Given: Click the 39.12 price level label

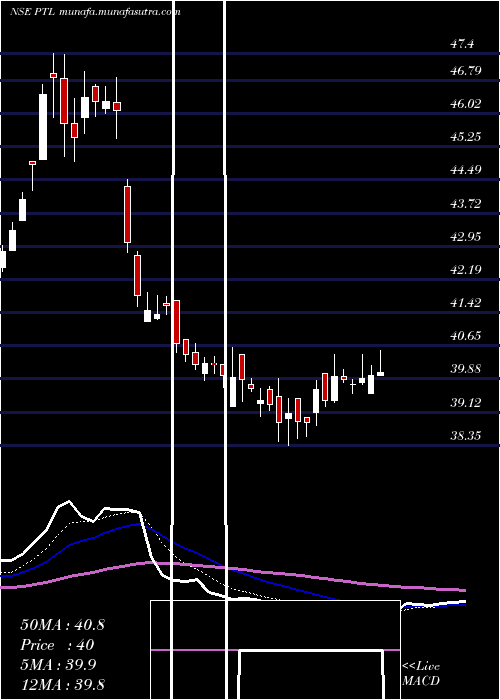Looking at the screenshot, I should click(x=466, y=403).
